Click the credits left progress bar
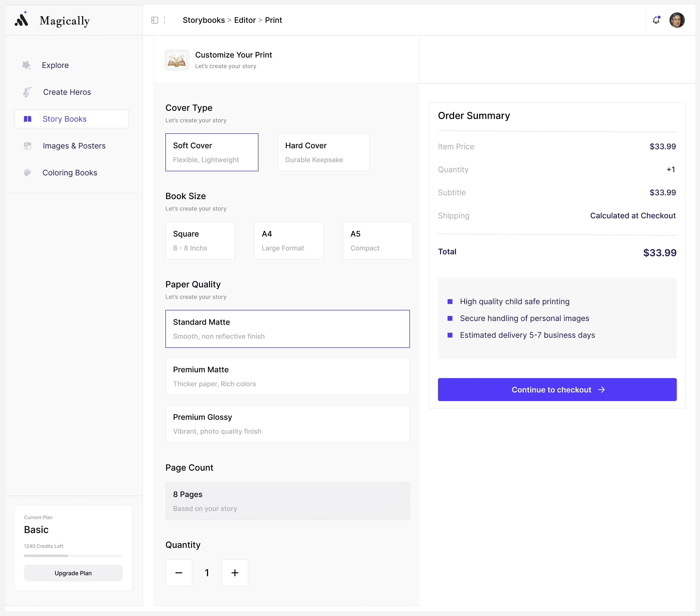The image size is (700, 616). (x=73, y=555)
